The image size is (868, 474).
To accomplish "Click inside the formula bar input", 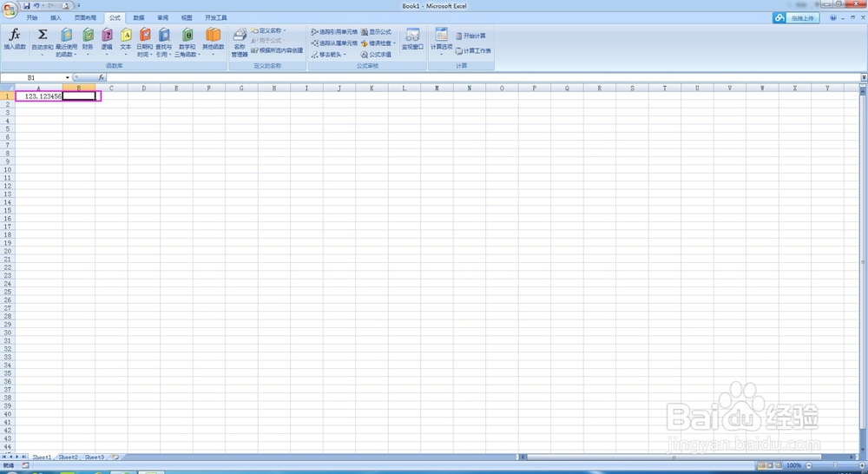I will click(483, 77).
